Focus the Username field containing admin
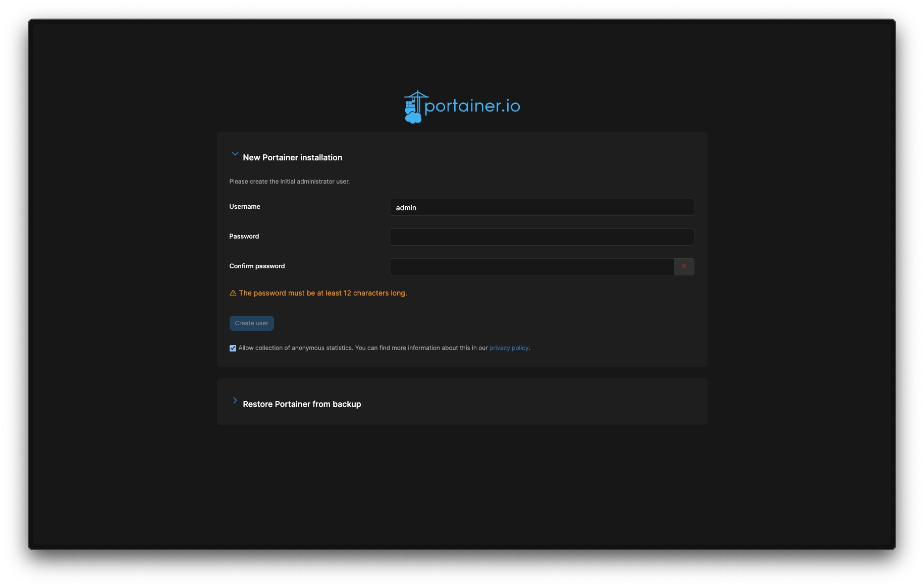Image resolution: width=924 pixels, height=587 pixels. pos(541,207)
